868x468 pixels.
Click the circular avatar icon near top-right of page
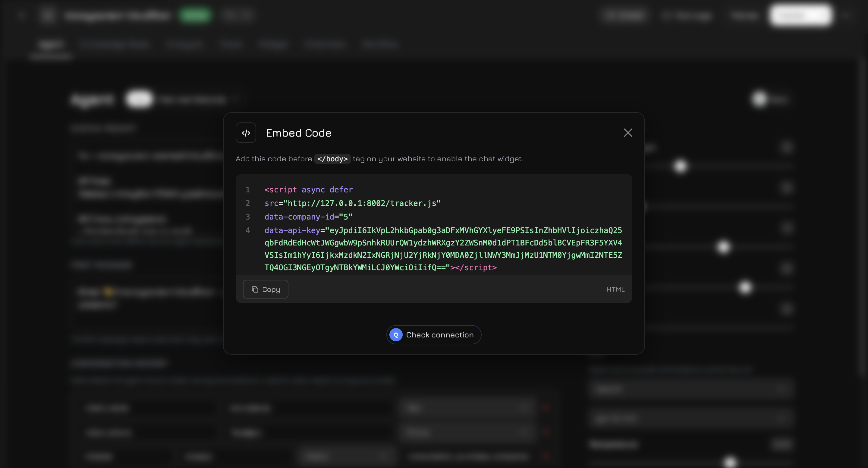tap(759, 99)
